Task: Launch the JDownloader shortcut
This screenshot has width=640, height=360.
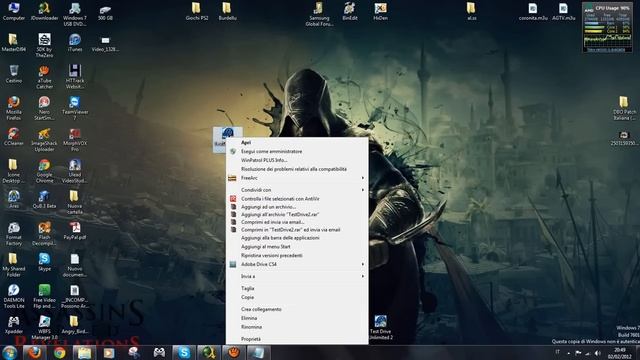Action: 44,11
